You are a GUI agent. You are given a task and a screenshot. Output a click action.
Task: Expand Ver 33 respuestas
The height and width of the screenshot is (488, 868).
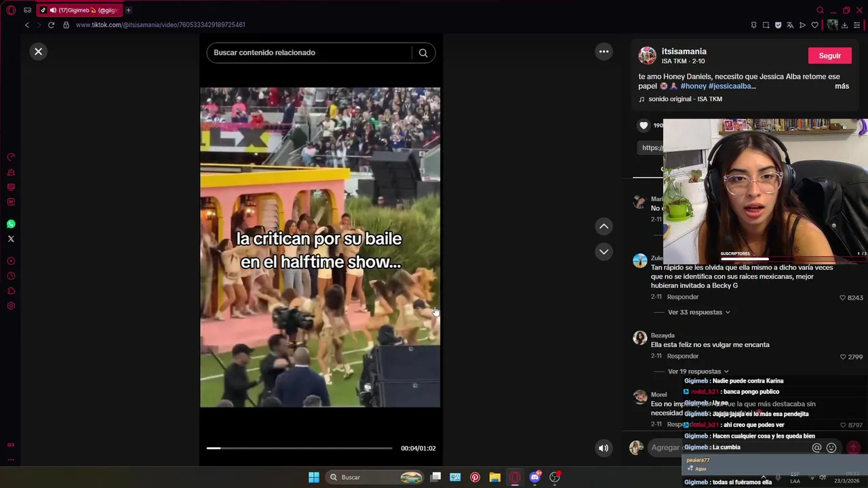tap(698, 312)
